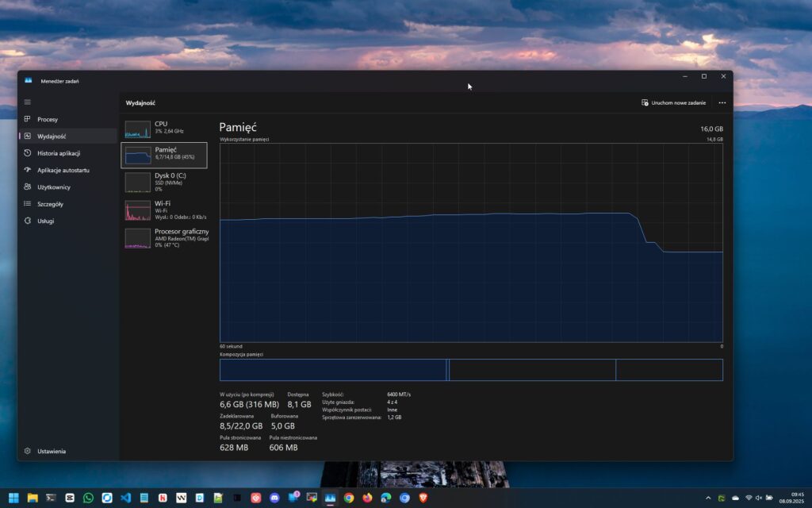Click the Firefox taskbar icon
The height and width of the screenshot is (508, 812).
pos(367,498)
